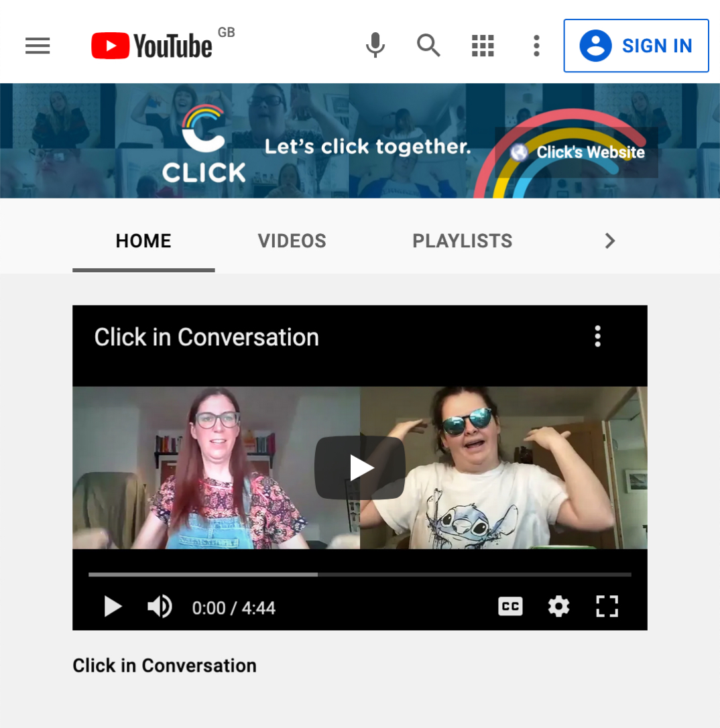This screenshot has width=720, height=728.
Task: Open the hamburger guide menu
Action: [38, 46]
